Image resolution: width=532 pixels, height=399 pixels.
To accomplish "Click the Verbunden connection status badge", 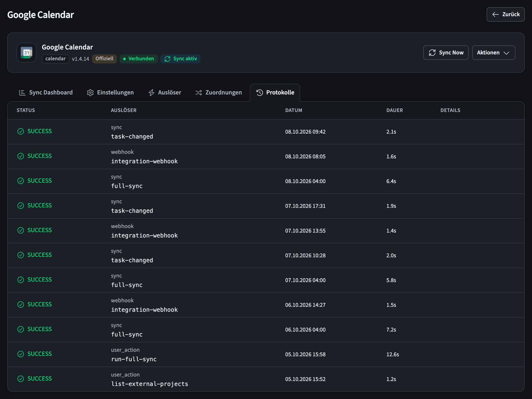I will (138, 59).
